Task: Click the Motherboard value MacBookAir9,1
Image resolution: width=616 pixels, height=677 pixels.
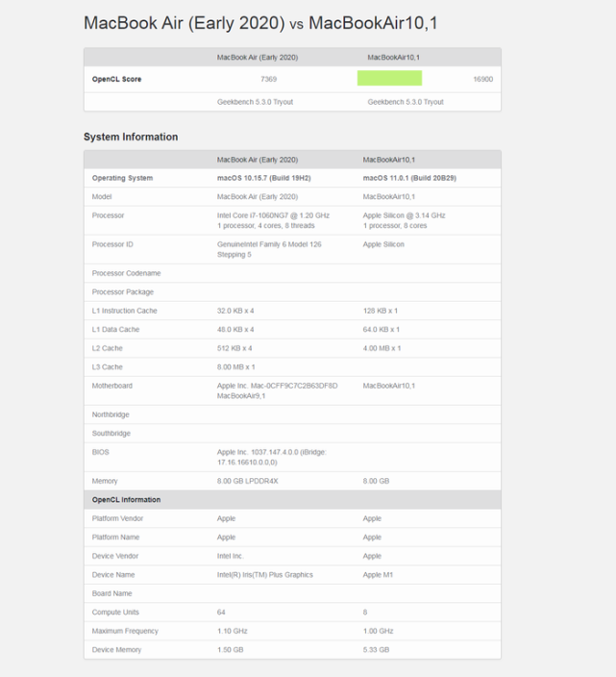Action: tap(241, 396)
